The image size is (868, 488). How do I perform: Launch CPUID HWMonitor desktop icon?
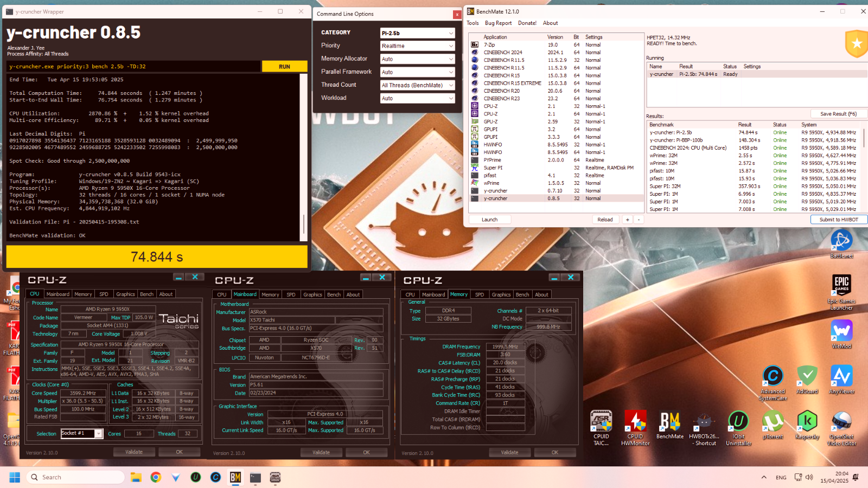635,428
